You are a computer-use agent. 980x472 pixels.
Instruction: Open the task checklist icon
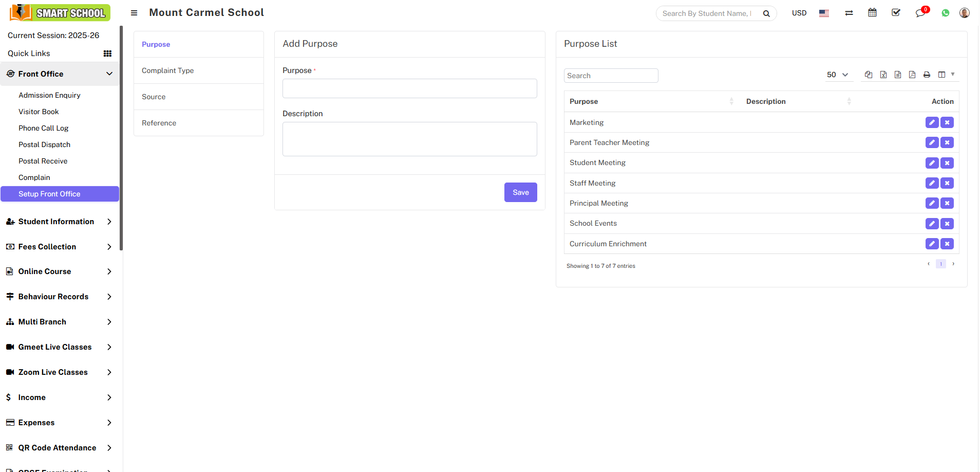pyautogui.click(x=896, y=13)
